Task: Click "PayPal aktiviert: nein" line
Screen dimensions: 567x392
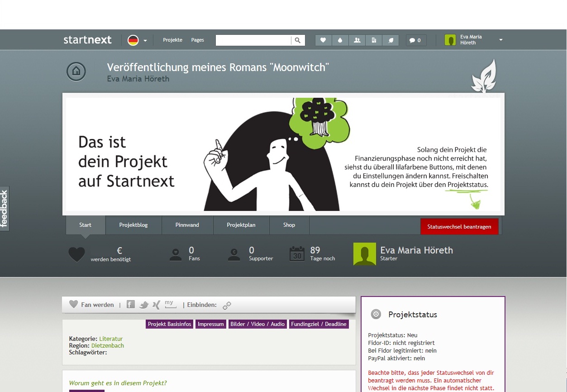Action: [x=396, y=358]
